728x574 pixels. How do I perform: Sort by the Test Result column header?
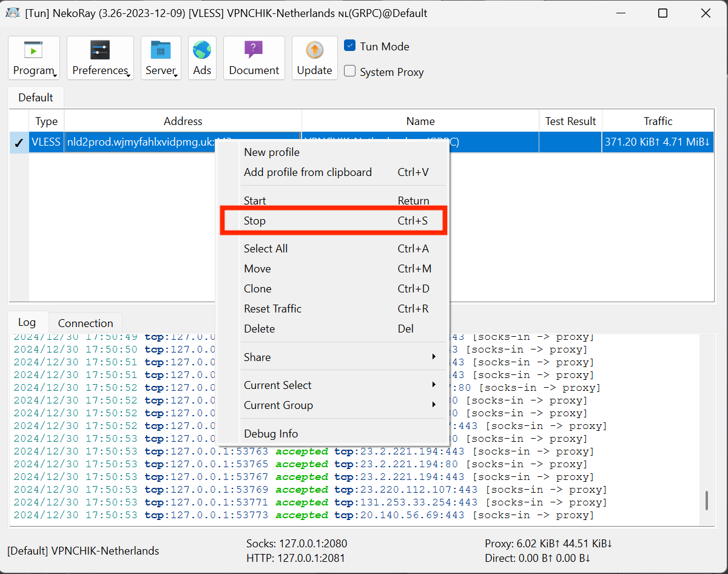[570, 121]
